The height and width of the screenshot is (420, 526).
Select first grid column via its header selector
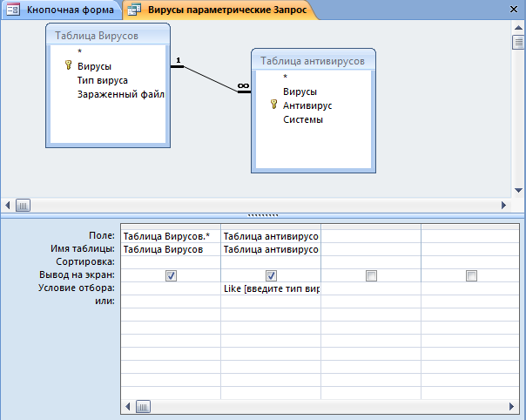click(171, 227)
